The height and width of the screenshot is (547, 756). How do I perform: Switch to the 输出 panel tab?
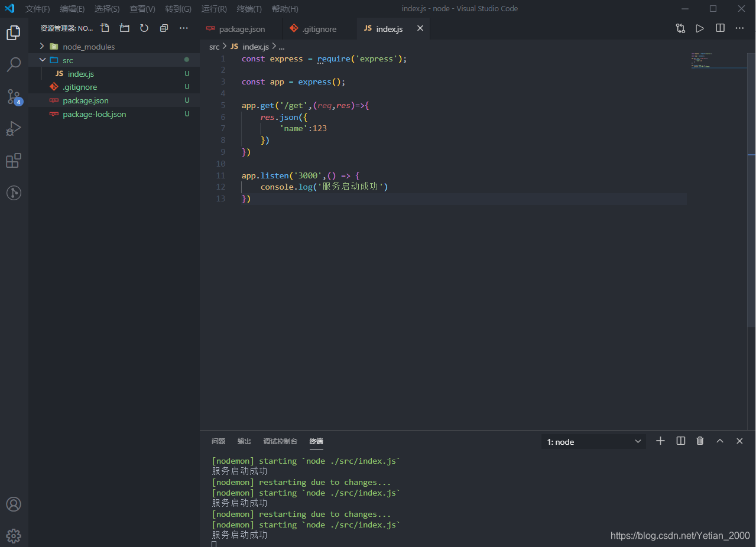click(x=244, y=441)
